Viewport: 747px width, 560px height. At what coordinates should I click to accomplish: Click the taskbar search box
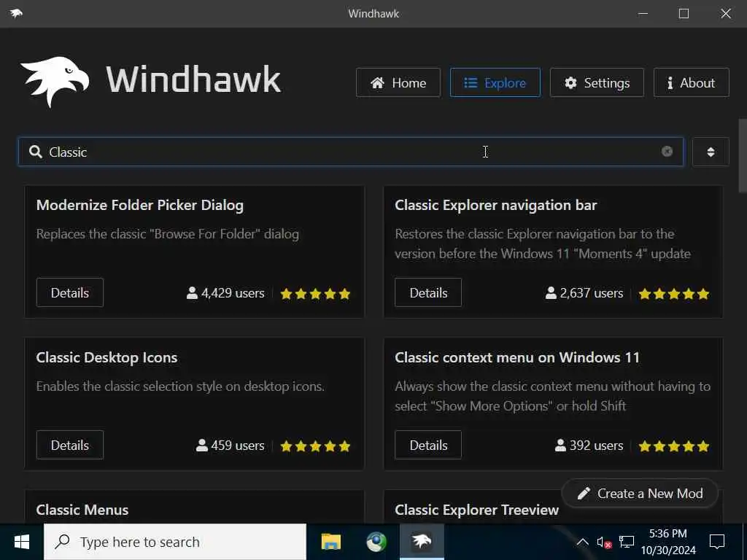pos(175,542)
